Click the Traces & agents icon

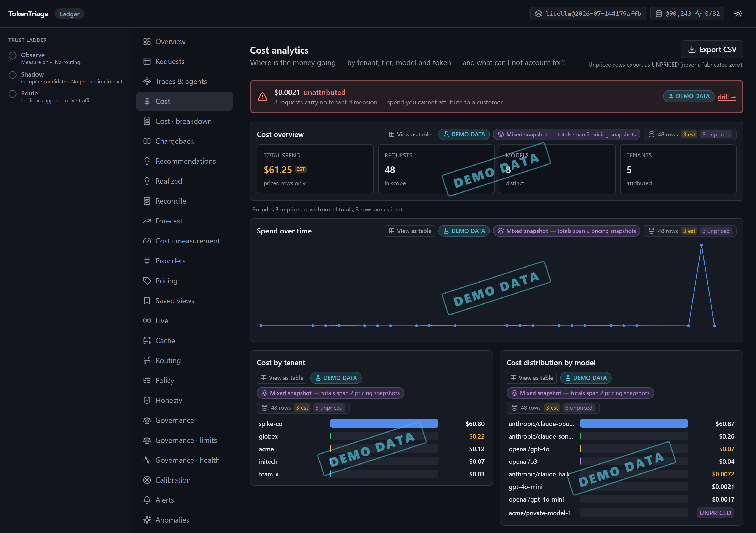[x=147, y=81]
